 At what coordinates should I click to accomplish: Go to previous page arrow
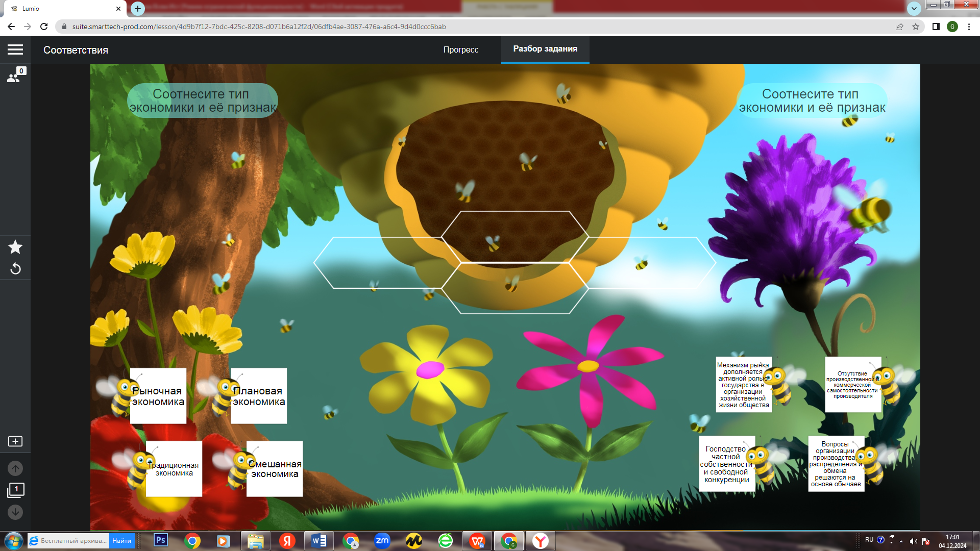(x=15, y=468)
